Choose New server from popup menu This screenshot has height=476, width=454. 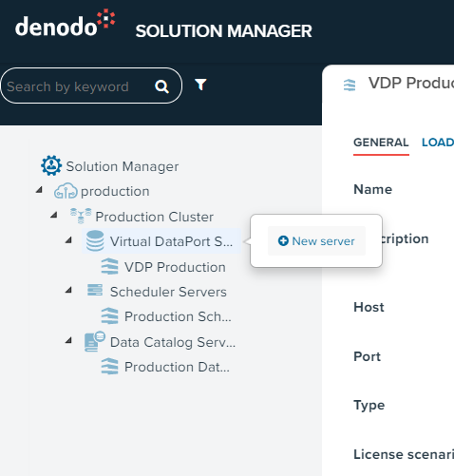316,241
